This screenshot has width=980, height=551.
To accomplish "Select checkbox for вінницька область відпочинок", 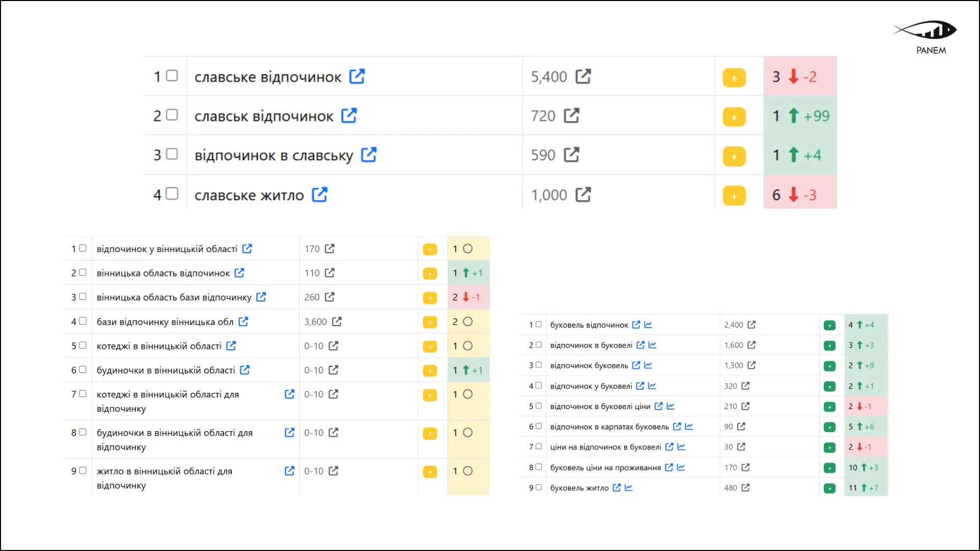I will tap(83, 272).
